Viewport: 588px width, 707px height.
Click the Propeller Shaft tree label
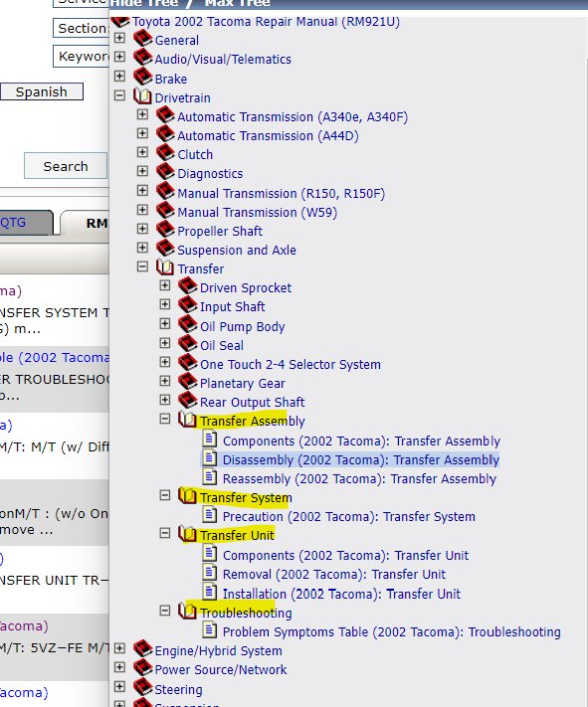click(220, 232)
